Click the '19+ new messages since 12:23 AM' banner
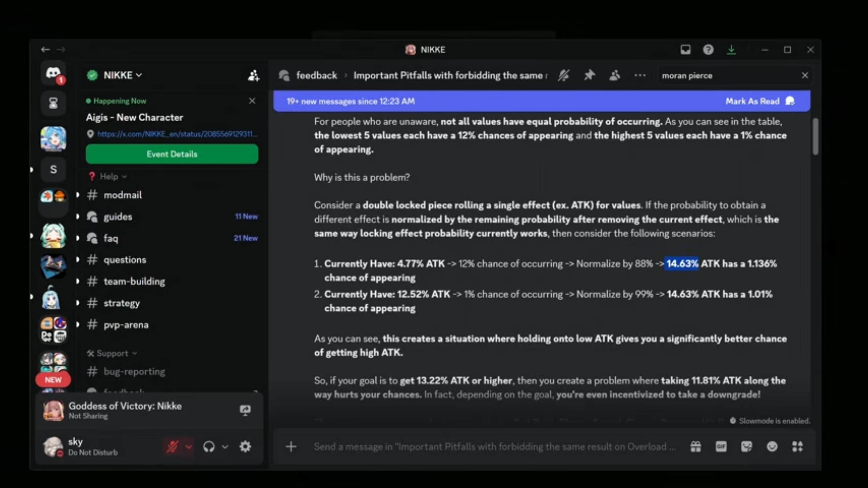 click(351, 101)
